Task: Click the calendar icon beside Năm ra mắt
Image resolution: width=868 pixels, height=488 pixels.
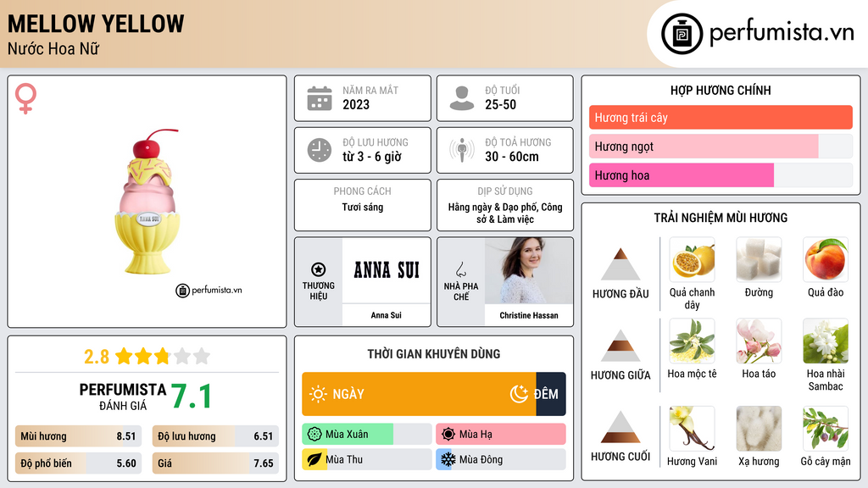Action: (x=320, y=98)
